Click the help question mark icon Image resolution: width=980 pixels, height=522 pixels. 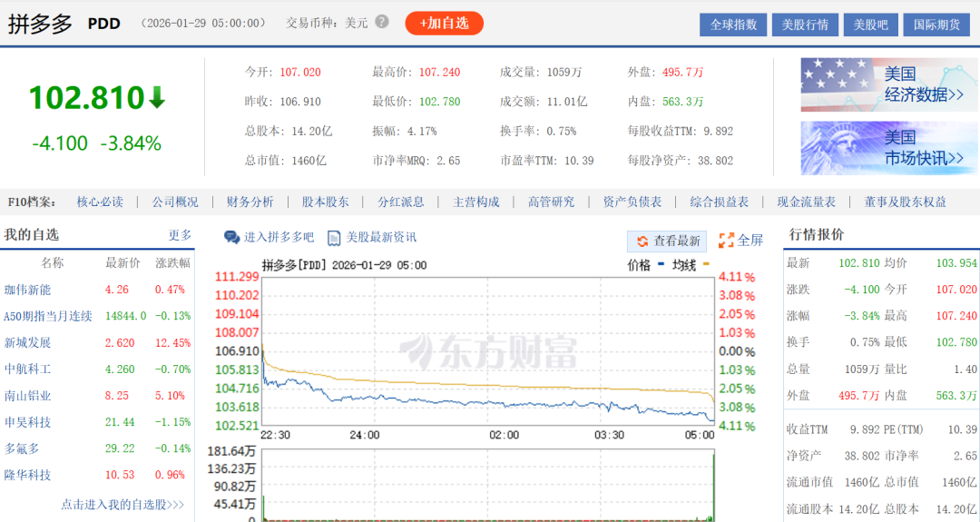[x=382, y=22]
